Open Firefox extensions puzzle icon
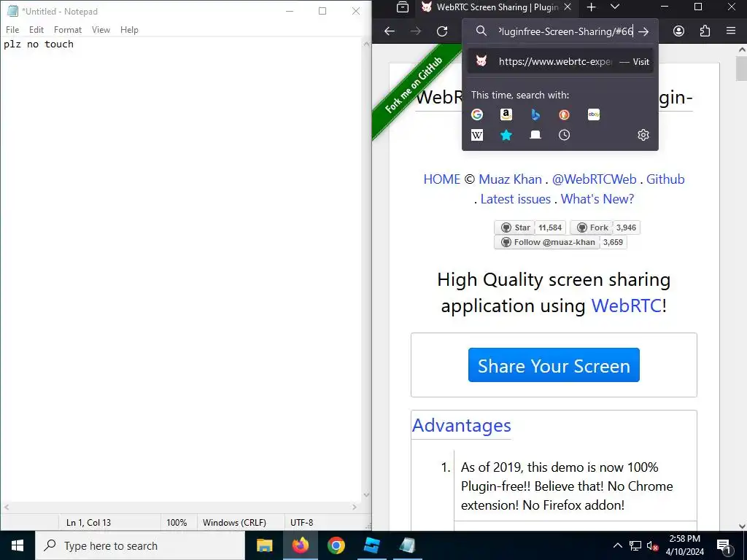Viewport: 747px width, 560px height. click(705, 31)
